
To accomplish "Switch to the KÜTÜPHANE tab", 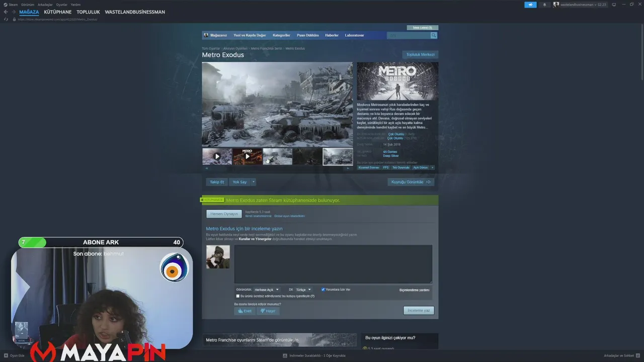I will tap(57, 12).
